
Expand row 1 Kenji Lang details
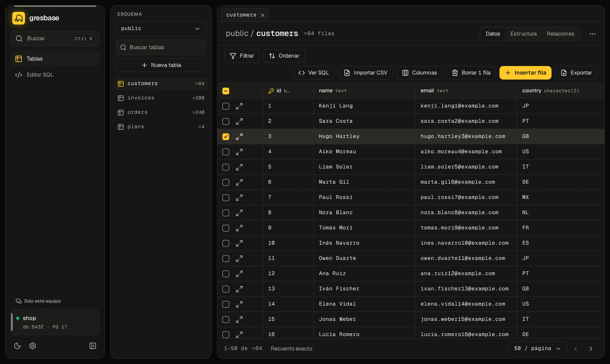coord(239,106)
